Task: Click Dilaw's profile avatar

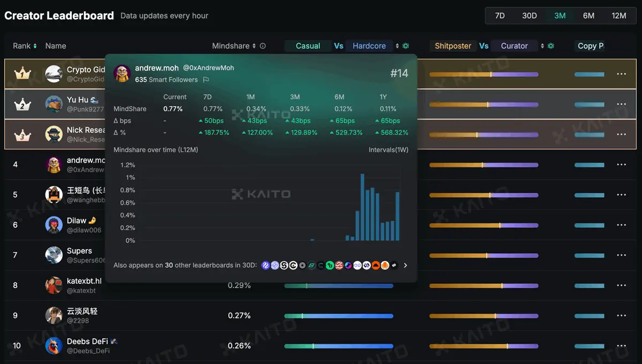Action: (54, 225)
